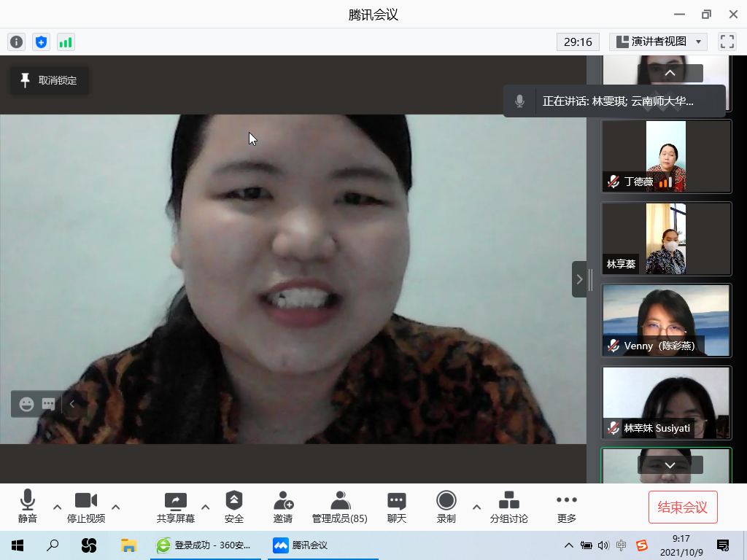This screenshot has width=747, height=560.
Task: Open the emoji reaction icon
Action: pos(26,404)
